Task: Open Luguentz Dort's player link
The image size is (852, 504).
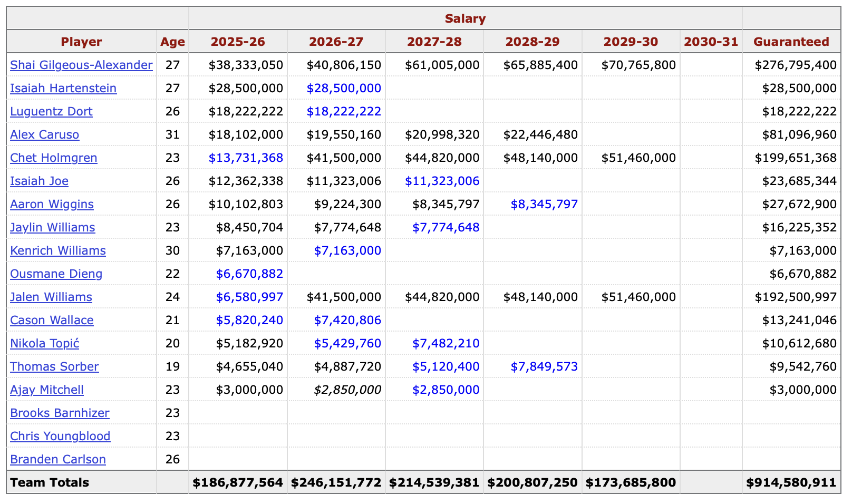Action: pyautogui.click(x=51, y=111)
